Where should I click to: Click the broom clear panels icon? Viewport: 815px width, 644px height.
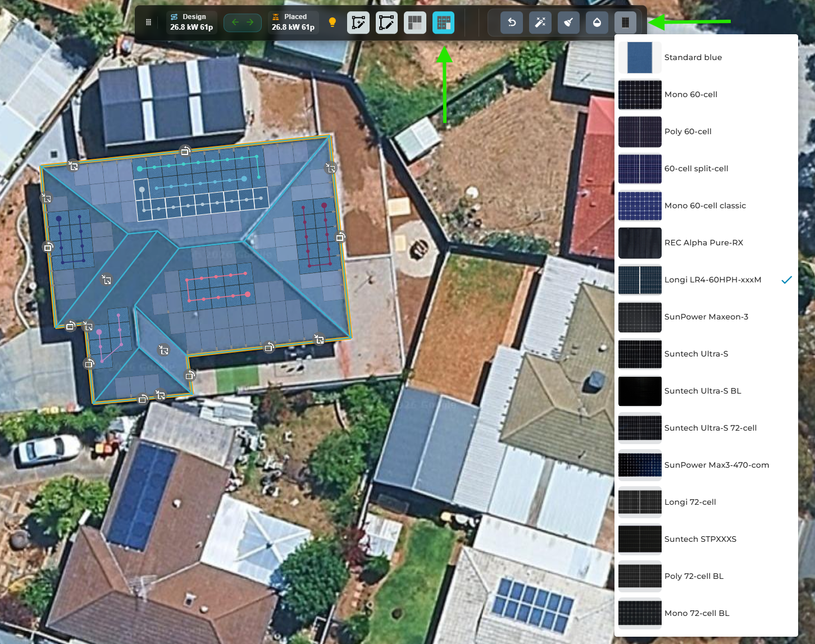(568, 22)
